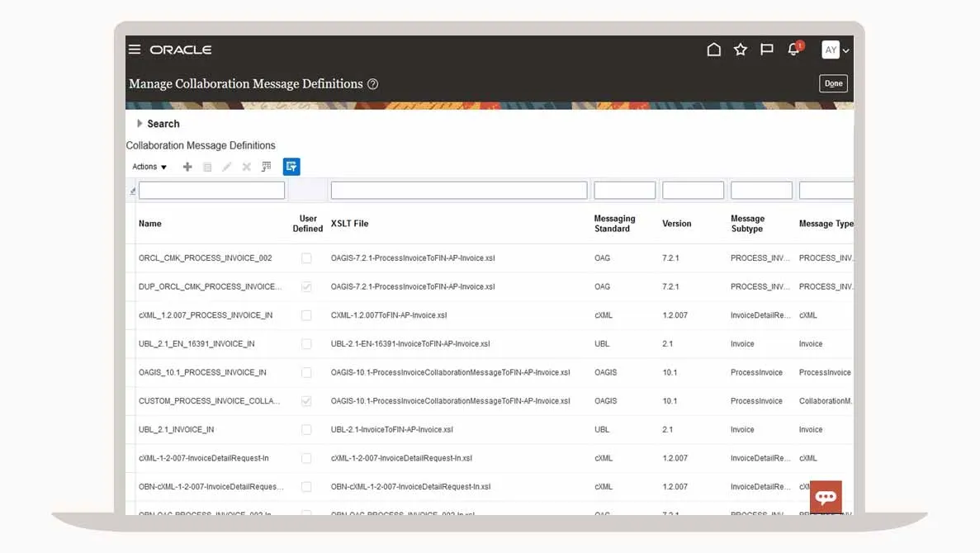980x553 pixels.
Task: Click the Done button
Action: (833, 83)
